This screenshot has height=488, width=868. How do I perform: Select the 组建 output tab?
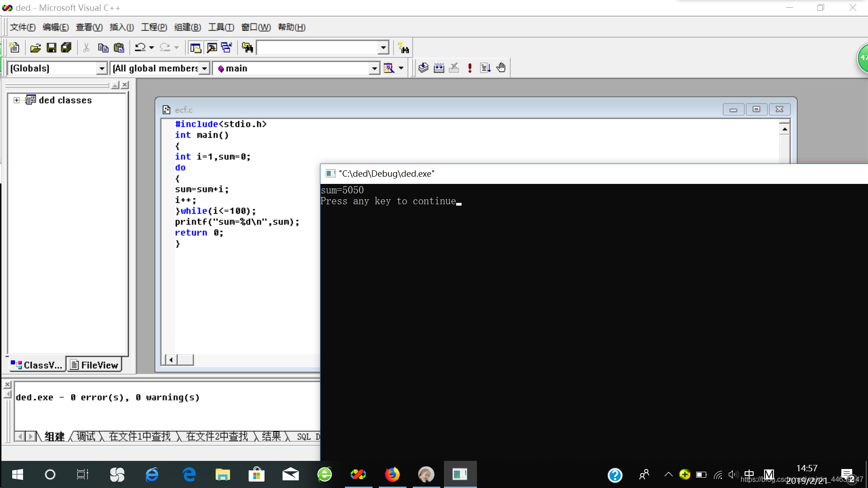54,436
